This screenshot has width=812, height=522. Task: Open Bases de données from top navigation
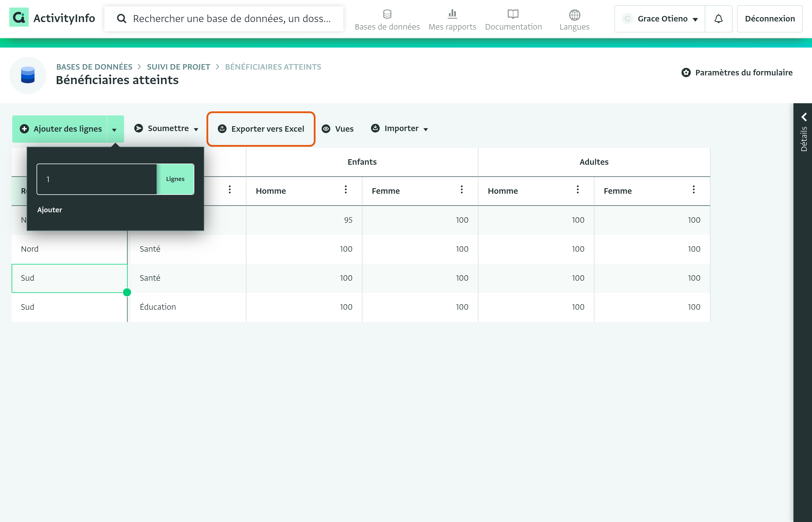387,20
